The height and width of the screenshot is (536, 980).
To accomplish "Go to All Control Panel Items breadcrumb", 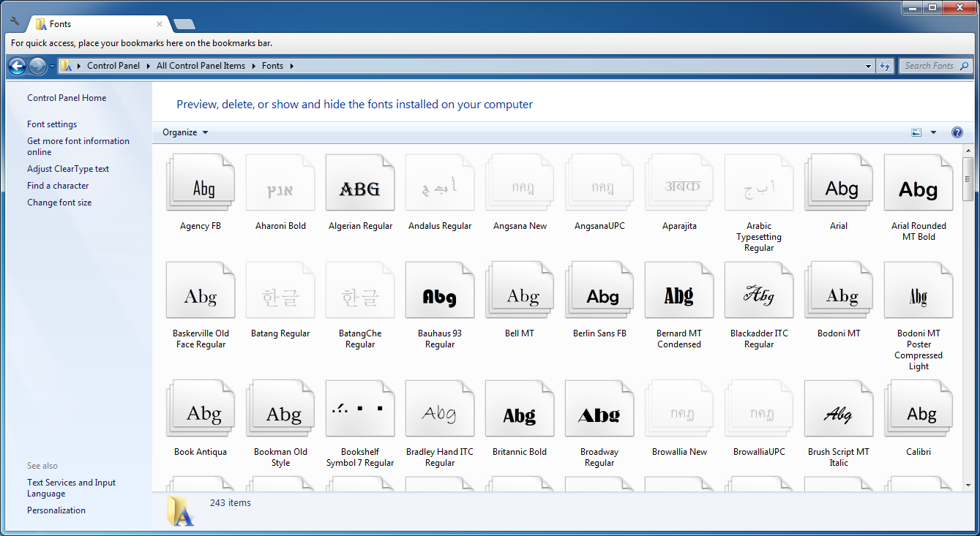I will point(201,66).
